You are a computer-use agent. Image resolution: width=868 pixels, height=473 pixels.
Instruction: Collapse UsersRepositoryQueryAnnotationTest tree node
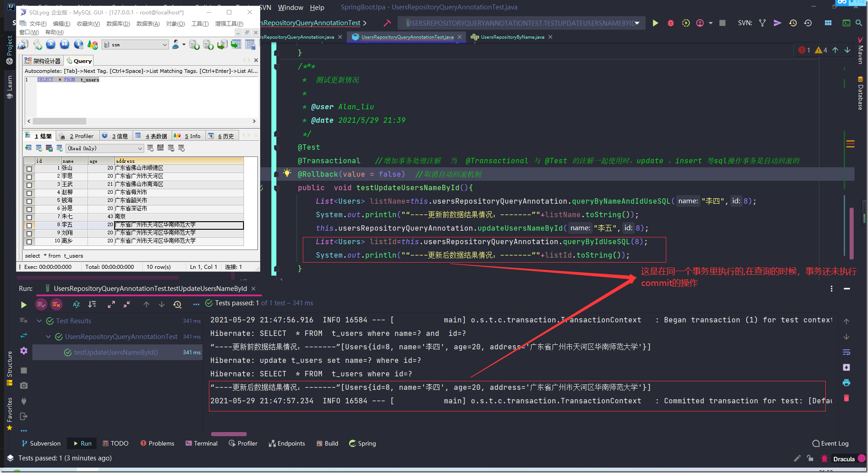[48, 337]
